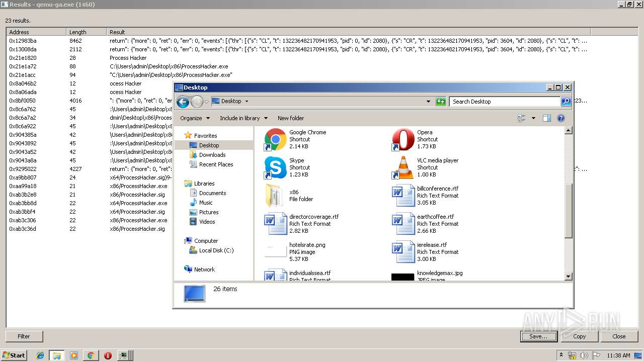Select earthcoffee.rtf file icon
644x362 pixels.
click(x=403, y=224)
